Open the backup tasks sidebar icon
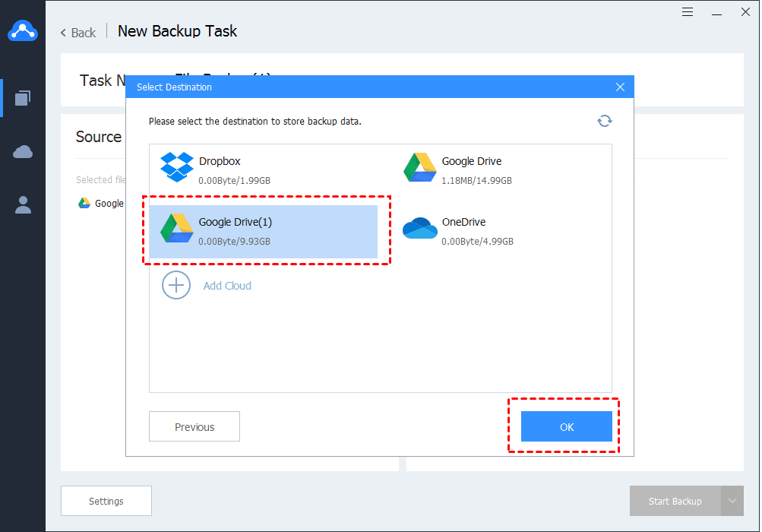 (22, 98)
